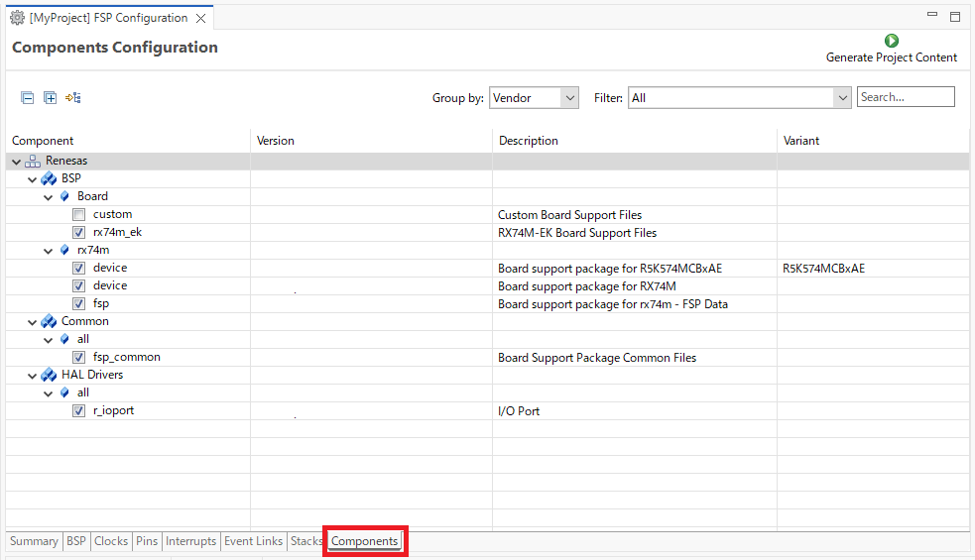Click the Custom Board Support Files description
975x560 pixels.
(x=569, y=215)
